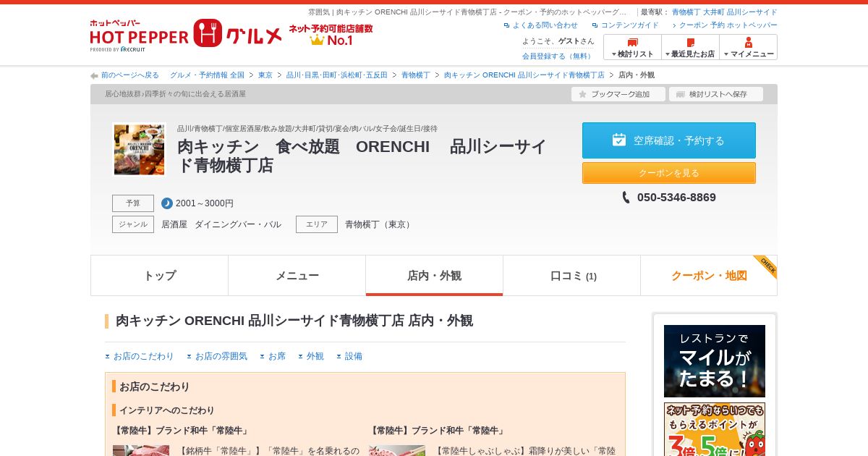The image size is (868, 456).
Task: Switch to メニュー tab
Action: [297, 276]
